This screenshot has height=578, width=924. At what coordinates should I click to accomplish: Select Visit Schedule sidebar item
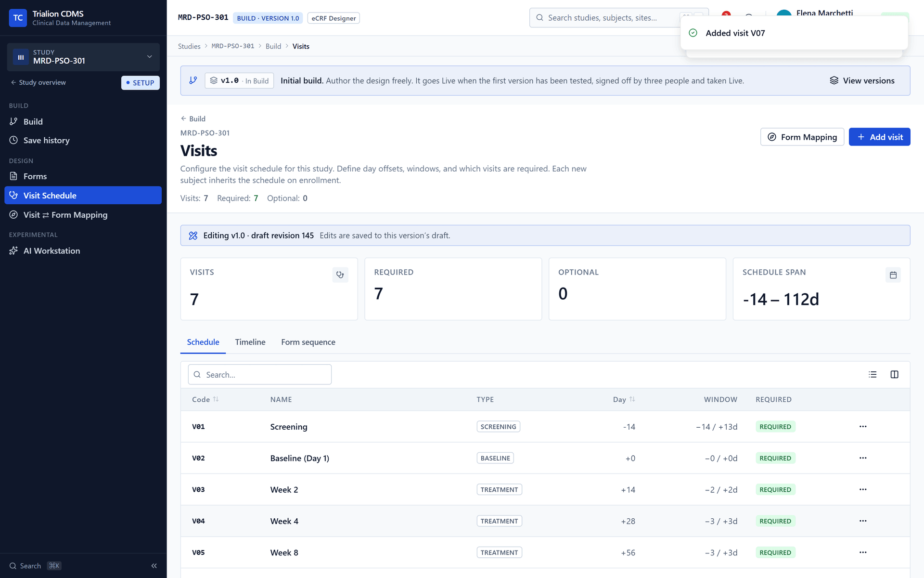point(83,195)
